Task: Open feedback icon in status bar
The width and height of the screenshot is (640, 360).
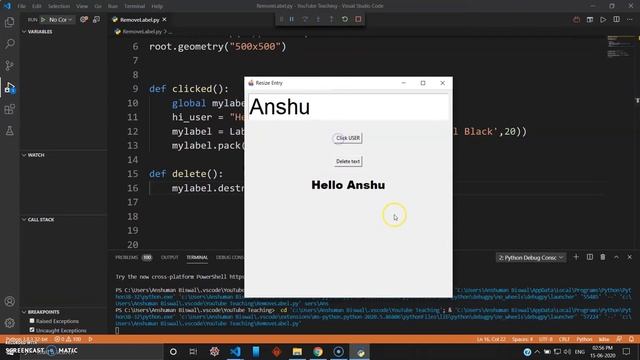Action: click(x=619, y=339)
